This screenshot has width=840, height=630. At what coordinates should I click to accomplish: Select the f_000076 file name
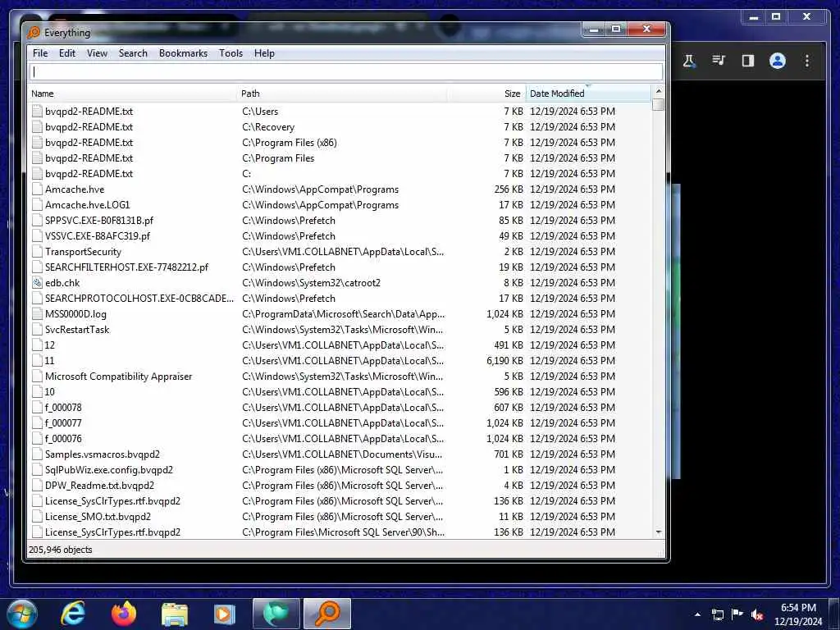[x=63, y=439]
